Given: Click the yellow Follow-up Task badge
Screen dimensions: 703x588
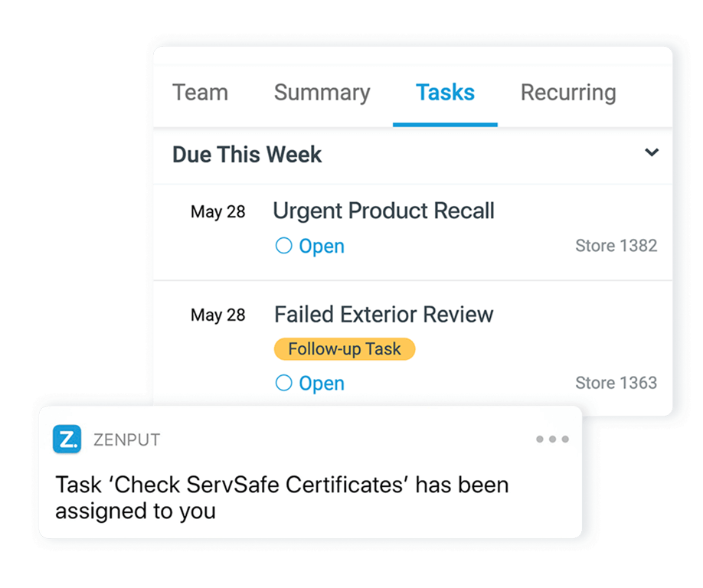Looking at the screenshot, I should [x=344, y=348].
